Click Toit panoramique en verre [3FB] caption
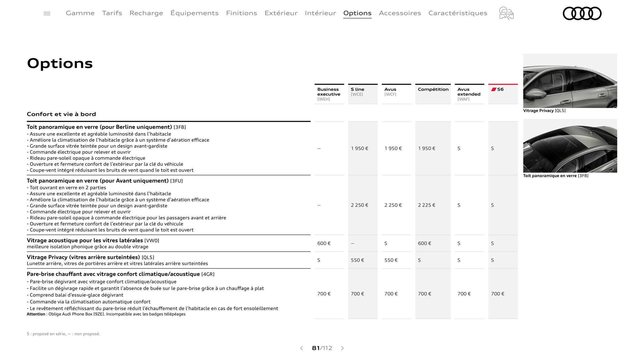Image resolution: width=644 pixels, height=362 pixels. coord(556,176)
